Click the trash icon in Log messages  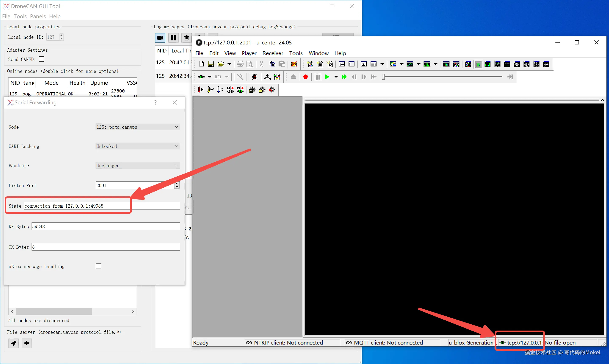[x=187, y=38]
